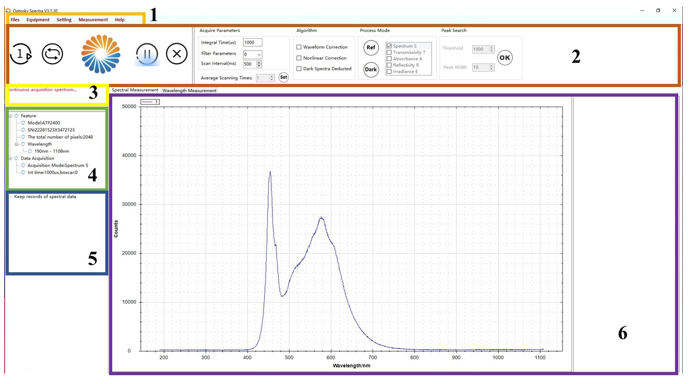The height and width of the screenshot is (384, 693).
Task: Click the Scan Interval value field
Action: point(250,64)
